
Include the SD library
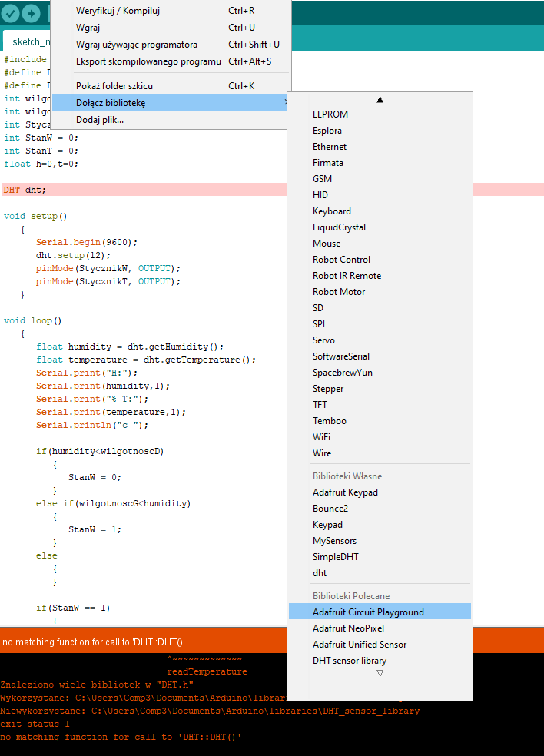[x=380, y=307]
